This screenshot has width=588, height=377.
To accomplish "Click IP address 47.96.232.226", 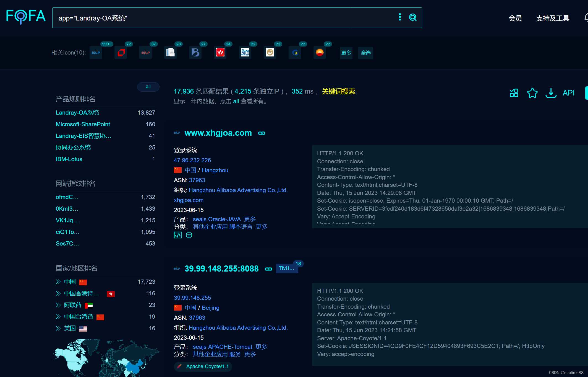I will click(192, 160).
